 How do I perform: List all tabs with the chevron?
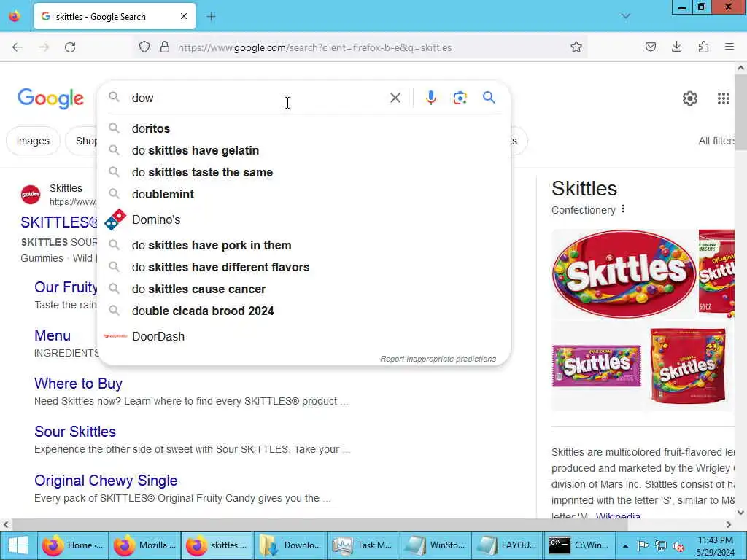coord(626,17)
